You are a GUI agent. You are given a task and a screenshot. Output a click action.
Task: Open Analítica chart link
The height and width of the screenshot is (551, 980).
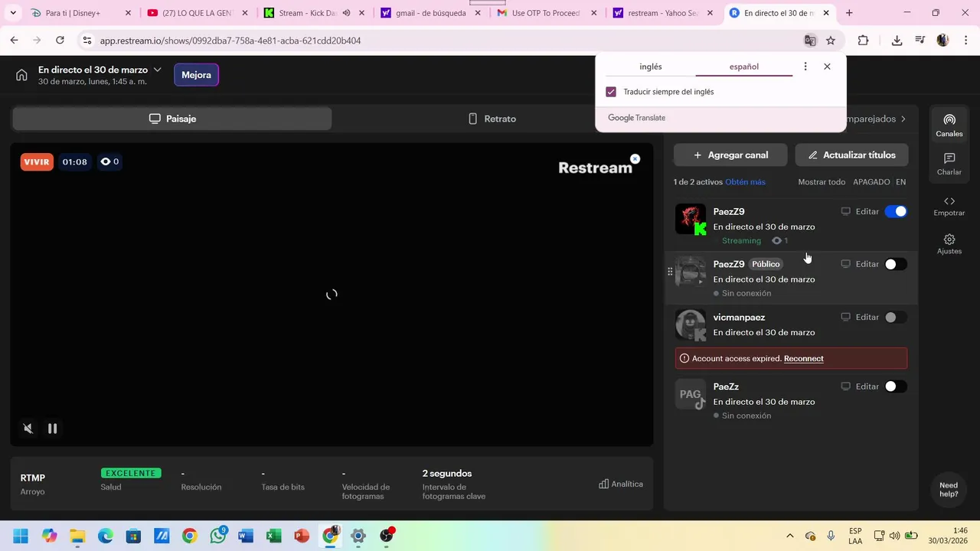pos(621,484)
